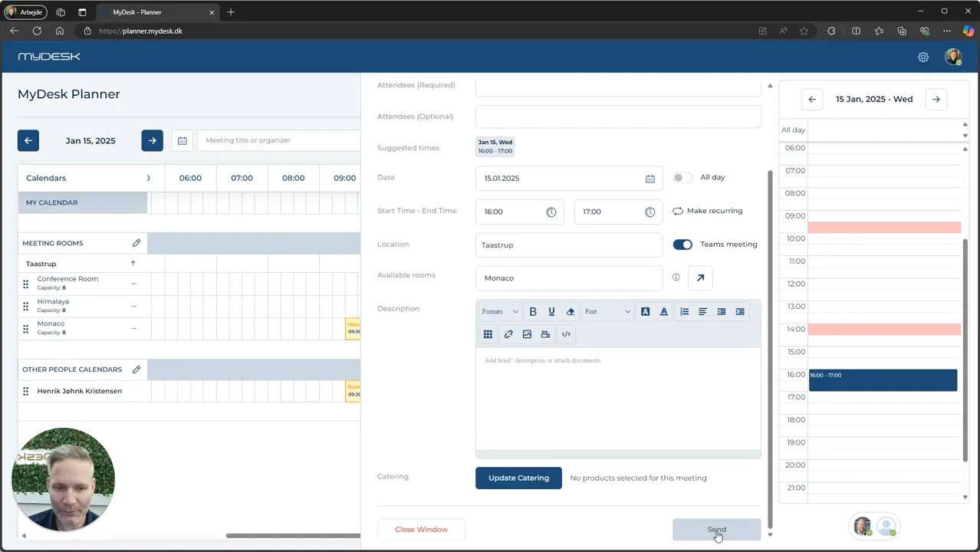This screenshot has width=980, height=552.
Task: Open the numbered list tool
Action: 684,312
